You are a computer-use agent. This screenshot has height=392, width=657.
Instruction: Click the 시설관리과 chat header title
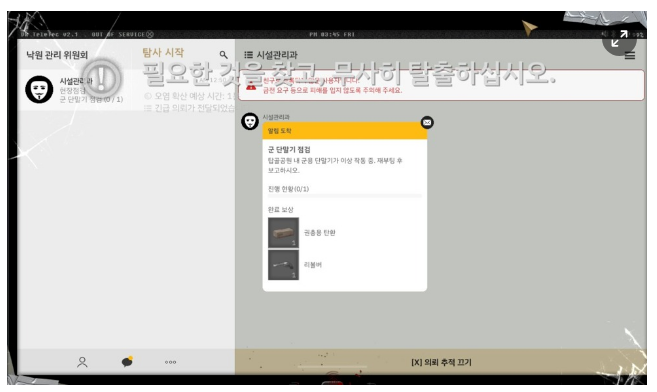(277, 55)
